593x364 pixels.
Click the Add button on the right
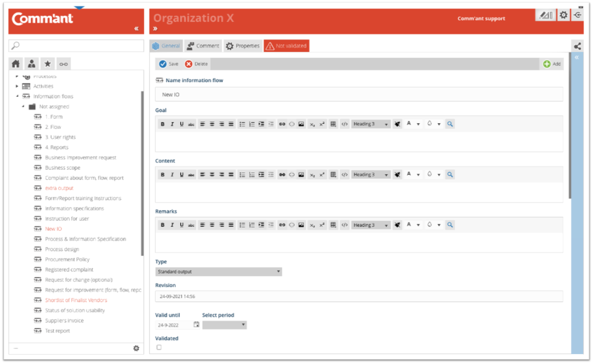point(551,64)
